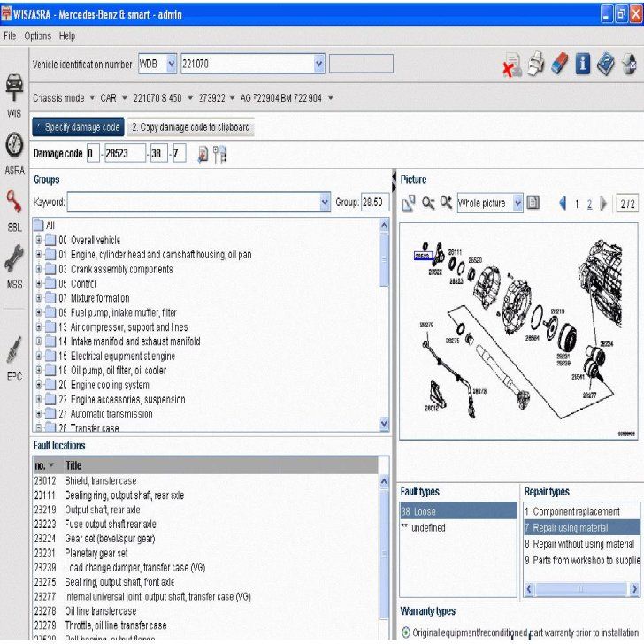Select the 38 Loose fault type
The image size is (644, 644).
tap(458, 511)
